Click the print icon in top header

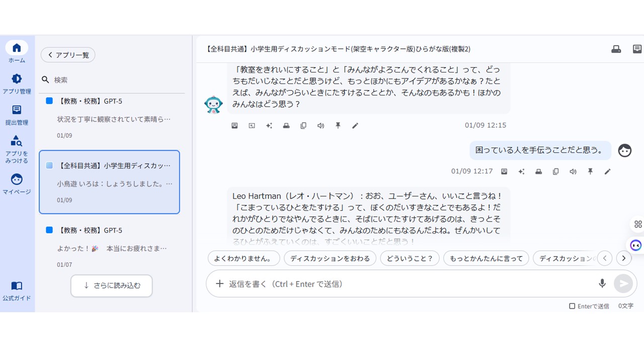pos(616,49)
